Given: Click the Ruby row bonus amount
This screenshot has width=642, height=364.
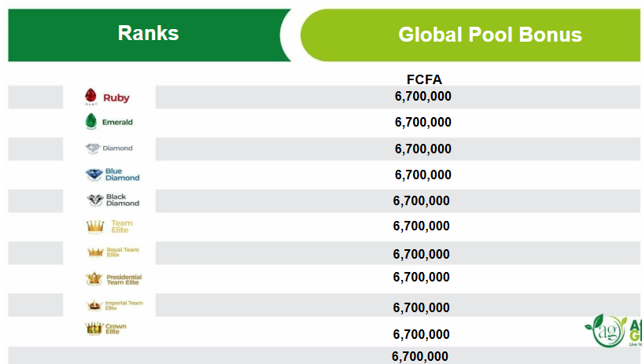Looking at the screenshot, I should coord(422,97).
